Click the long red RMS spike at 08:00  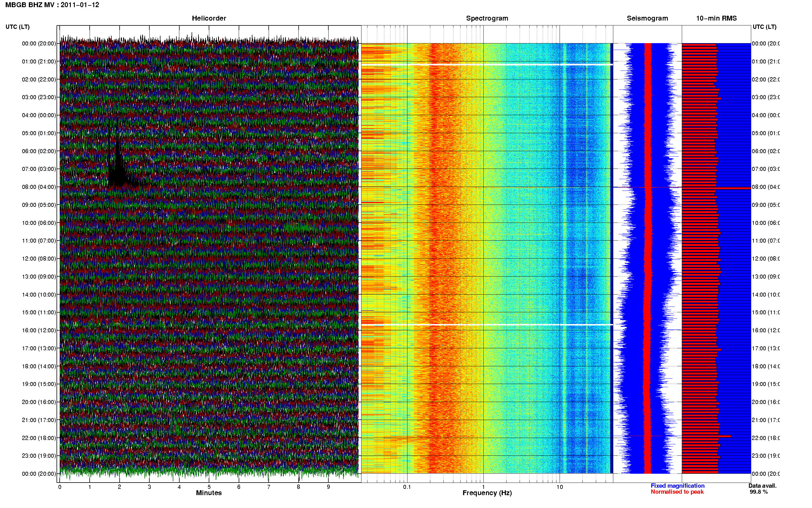click(x=716, y=189)
